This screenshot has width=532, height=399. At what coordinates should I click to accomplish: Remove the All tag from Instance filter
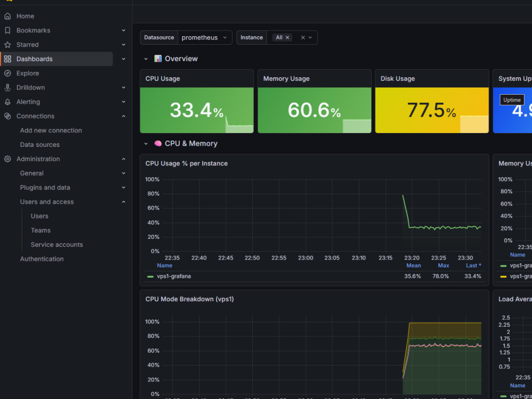click(287, 38)
